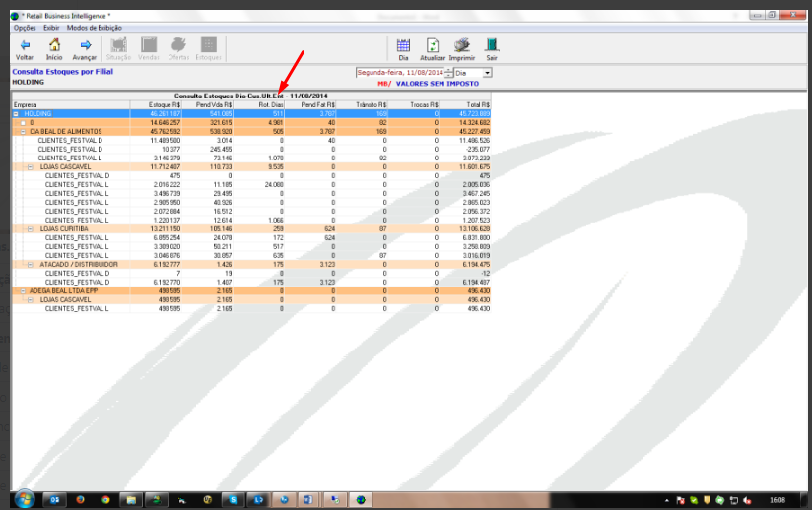Viewport: 812px width, 510px height.
Task: Click the cell value -235.077
Action: click(x=477, y=149)
